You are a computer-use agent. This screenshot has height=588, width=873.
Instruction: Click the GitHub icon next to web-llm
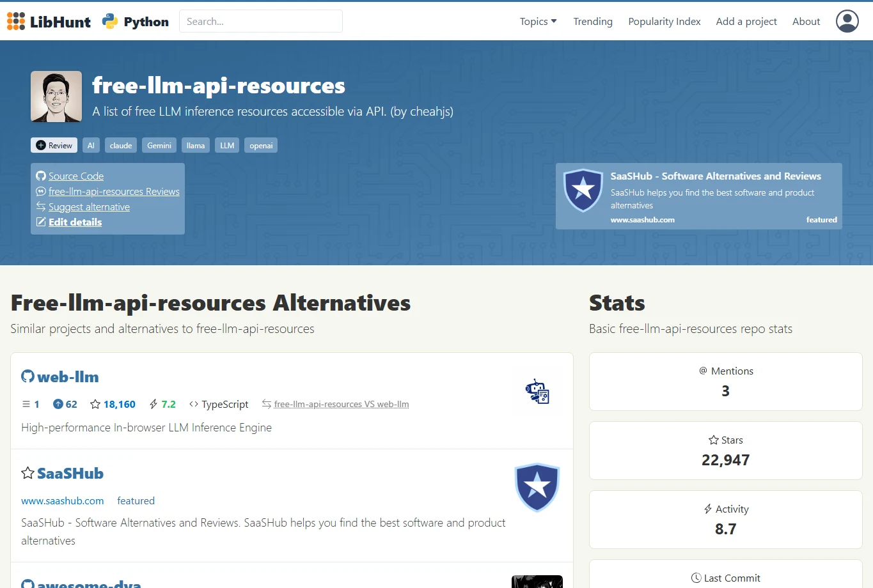(x=28, y=376)
